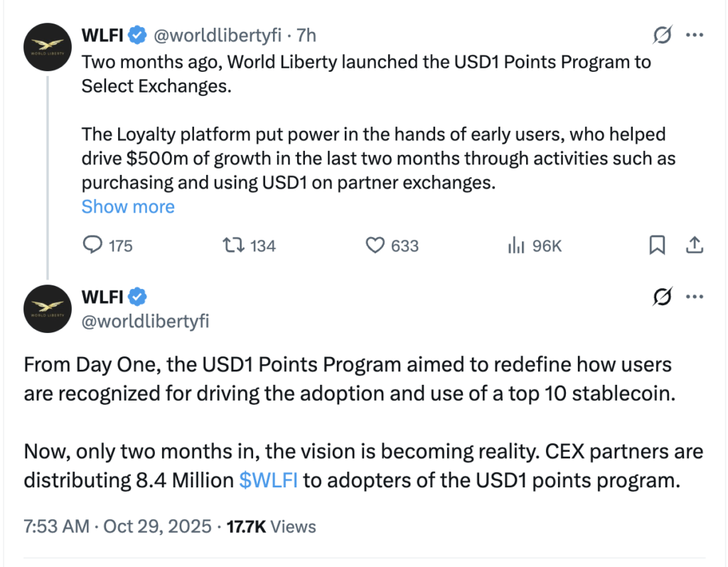Click the Grok icon on the second tweet

663,297
